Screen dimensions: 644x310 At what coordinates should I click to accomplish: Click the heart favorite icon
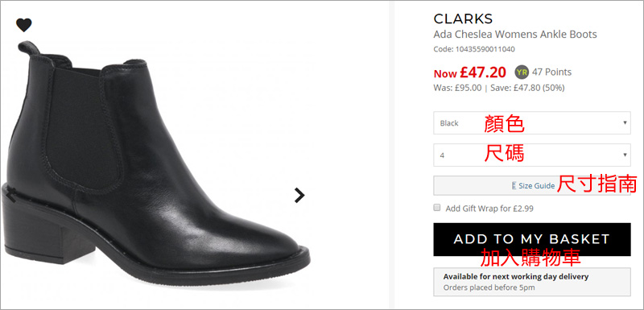pos(24,25)
